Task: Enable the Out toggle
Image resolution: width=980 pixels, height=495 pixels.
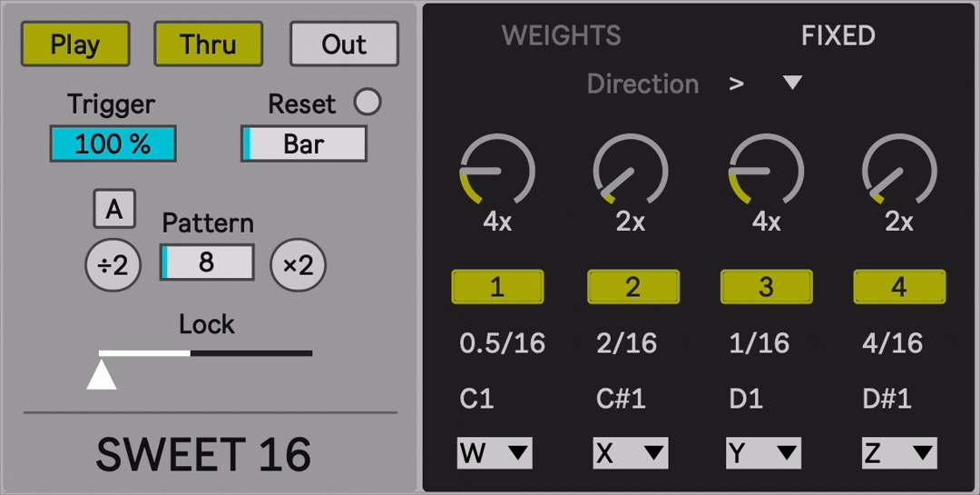Action: click(x=344, y=44)
